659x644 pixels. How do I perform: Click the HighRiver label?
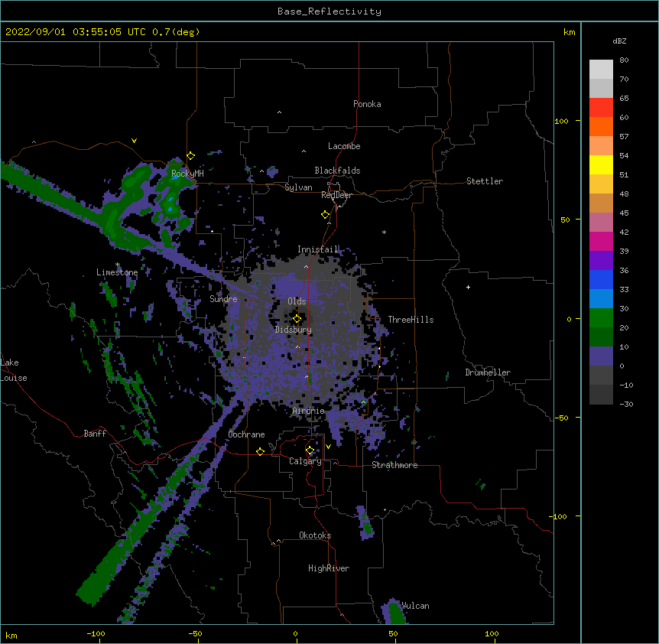pyautogui.click(x=329, y=568)
